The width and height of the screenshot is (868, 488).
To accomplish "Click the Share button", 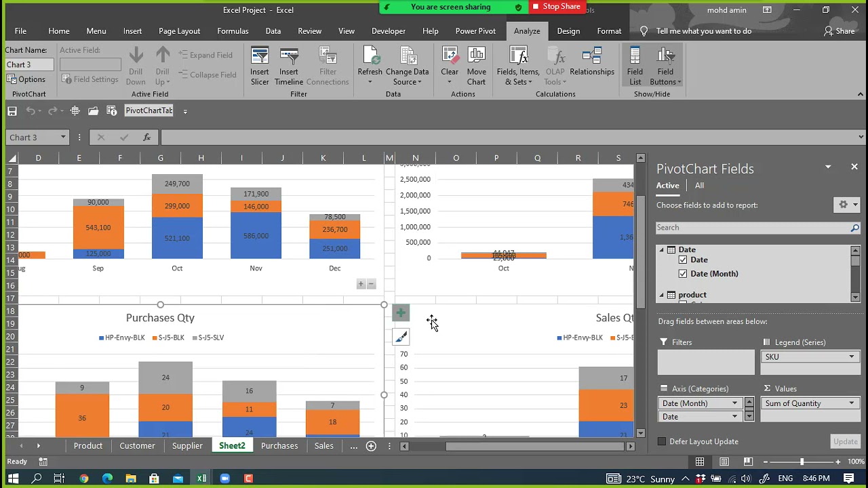I will pos(839,31).
